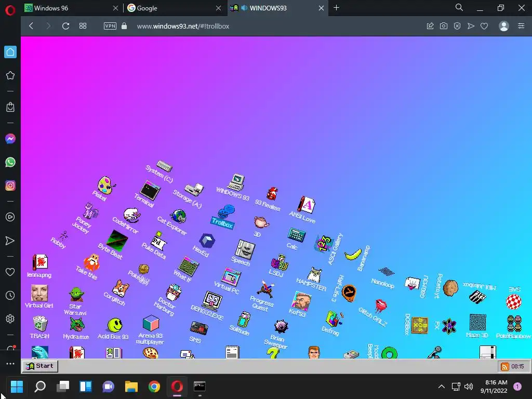Run the Hydra.exe icon

(x=77, y=325)
